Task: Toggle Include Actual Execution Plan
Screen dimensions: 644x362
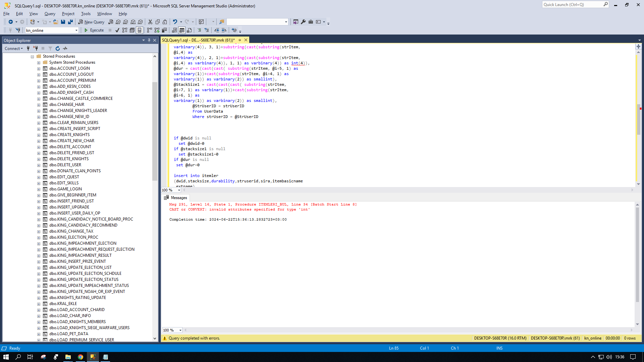Action: pos(150,30)
